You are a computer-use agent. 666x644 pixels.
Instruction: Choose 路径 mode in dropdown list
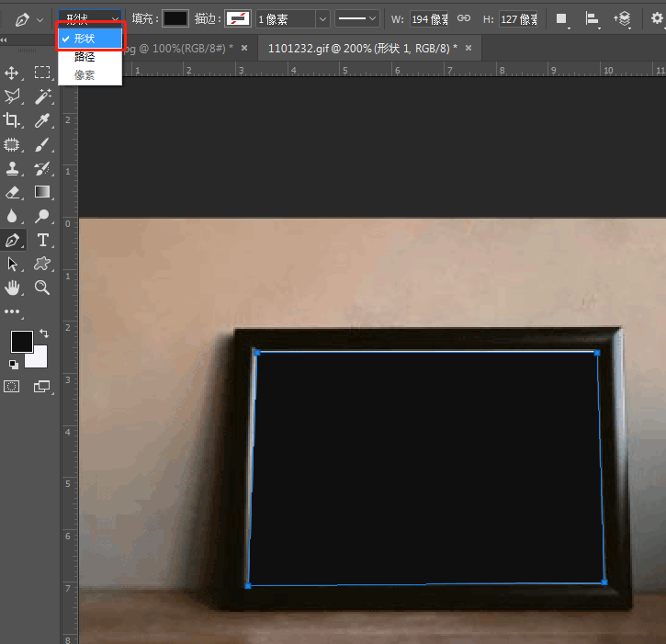90,57
